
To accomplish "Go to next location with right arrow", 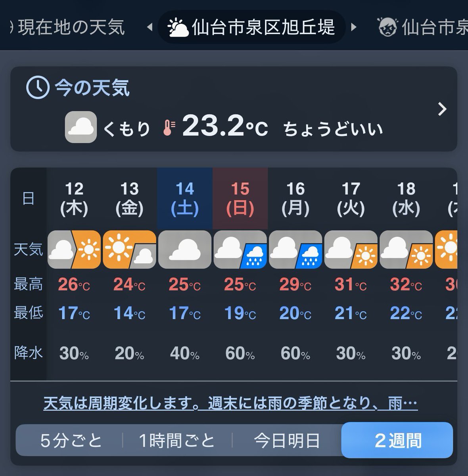I will click(354, 27).
